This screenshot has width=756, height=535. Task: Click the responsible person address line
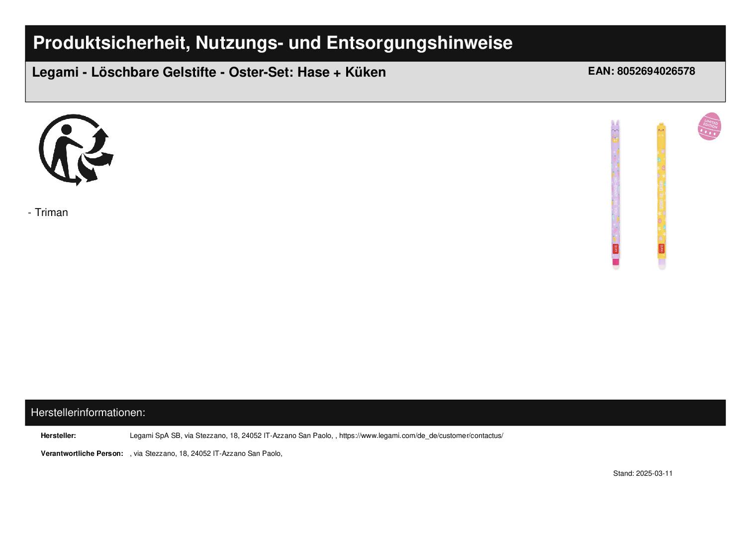pos(206,453)
